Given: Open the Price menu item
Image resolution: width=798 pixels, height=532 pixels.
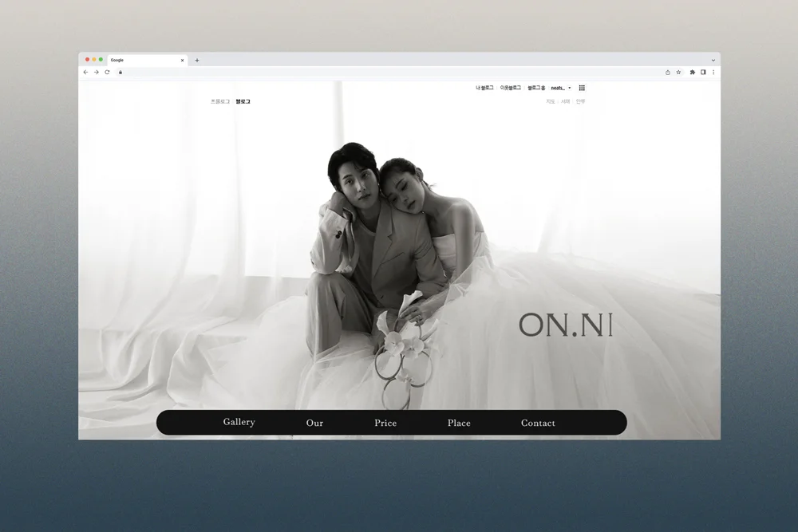Looking at the screenshot, I should point(385,423).
